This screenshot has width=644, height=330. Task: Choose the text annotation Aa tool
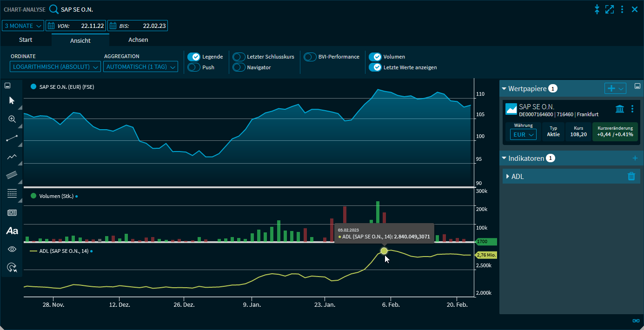coord(12,231)
